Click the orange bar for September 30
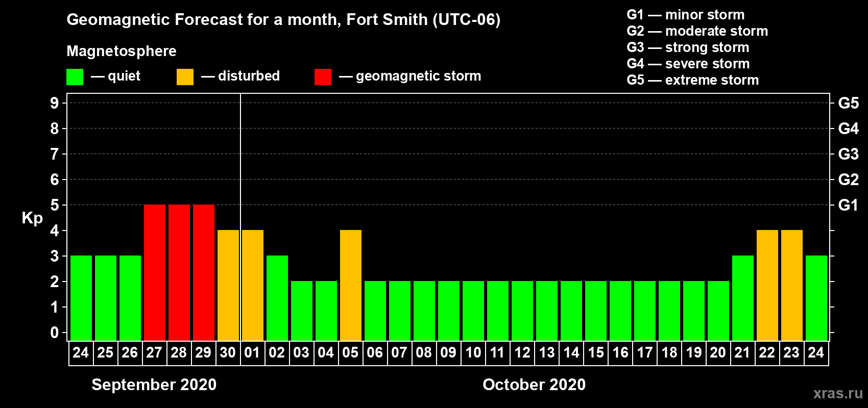868x408 pixels. click(x=228, y=285)
